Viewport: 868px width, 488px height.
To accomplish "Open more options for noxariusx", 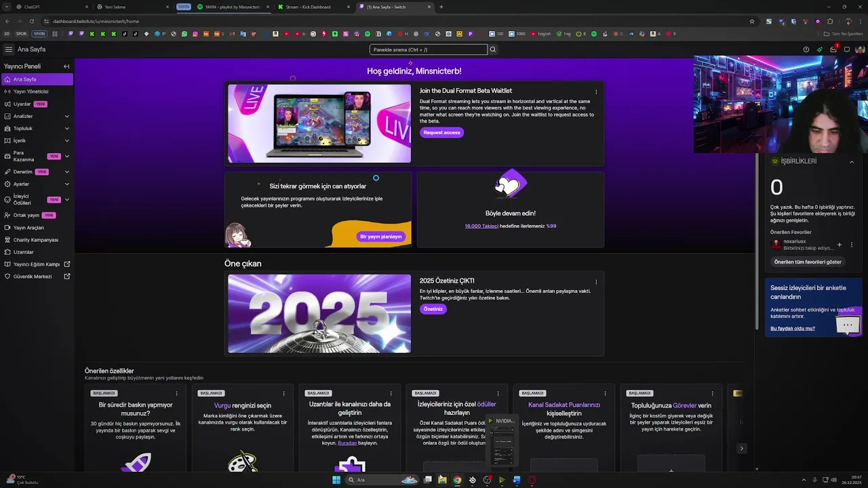I will pyautogui.click(x=852, y=245).
